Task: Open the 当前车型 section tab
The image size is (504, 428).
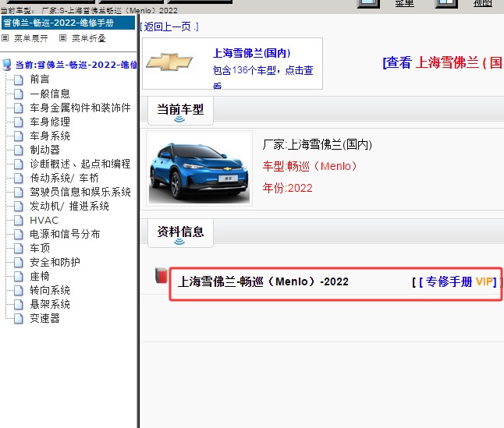Action: click(180, 111)
